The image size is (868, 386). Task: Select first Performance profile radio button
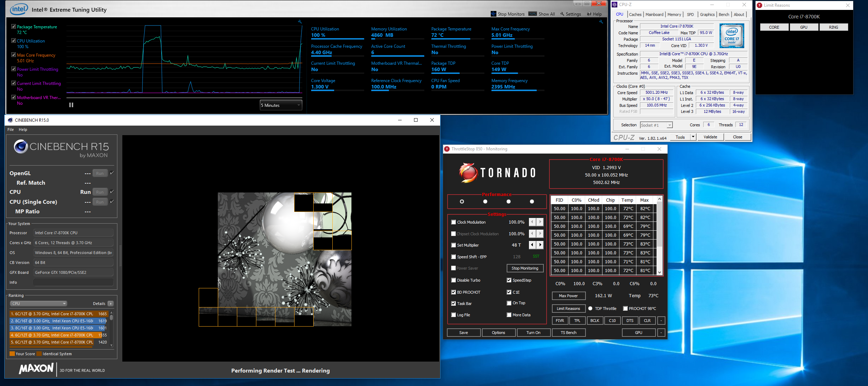(x=462, y=201)
